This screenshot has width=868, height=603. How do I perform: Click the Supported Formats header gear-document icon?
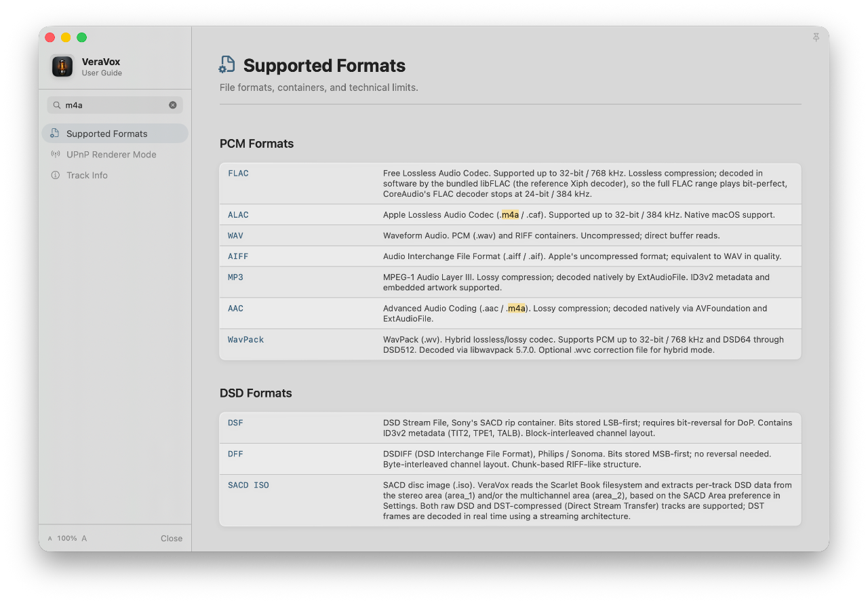coord(226,65)
